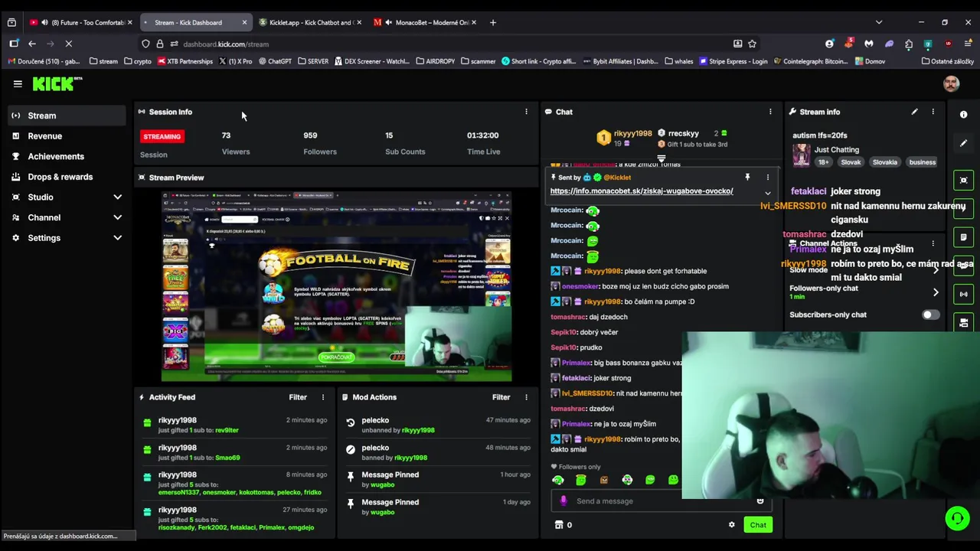The height and width of the screenshot is (551, 980).
Task: Toggle Subscribers-only chat switch
Action: 930,315
